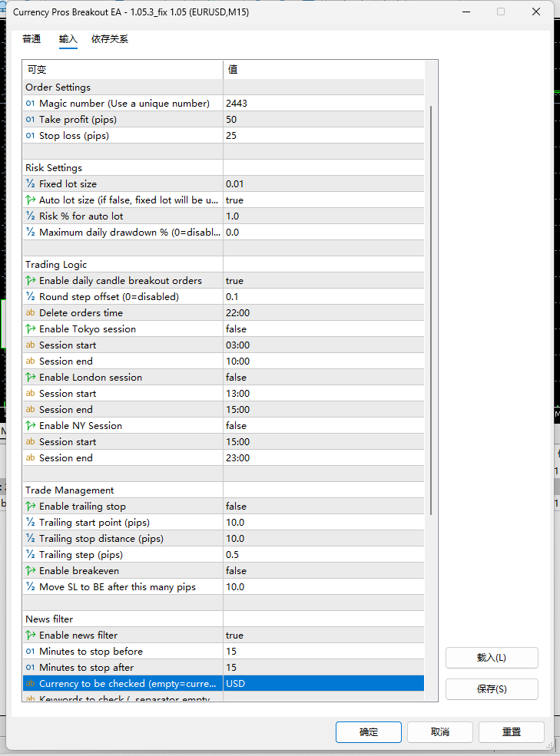Toggle the Enable news filter true value

pos(323,635)
